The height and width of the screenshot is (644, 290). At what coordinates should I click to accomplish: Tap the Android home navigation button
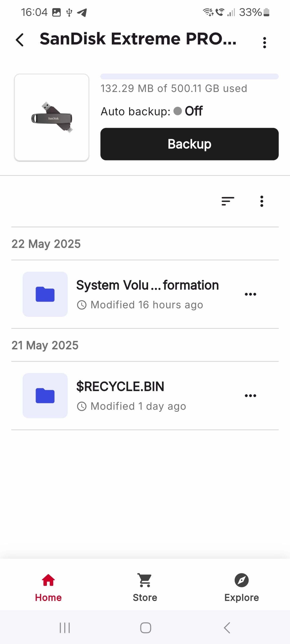[x=146, y=628]
